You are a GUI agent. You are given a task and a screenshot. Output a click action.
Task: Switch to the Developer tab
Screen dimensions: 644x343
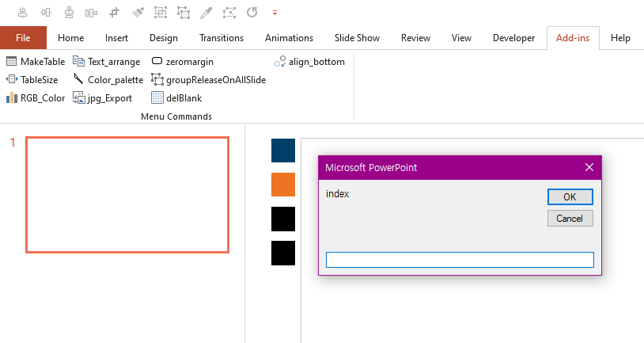[513, 38]
